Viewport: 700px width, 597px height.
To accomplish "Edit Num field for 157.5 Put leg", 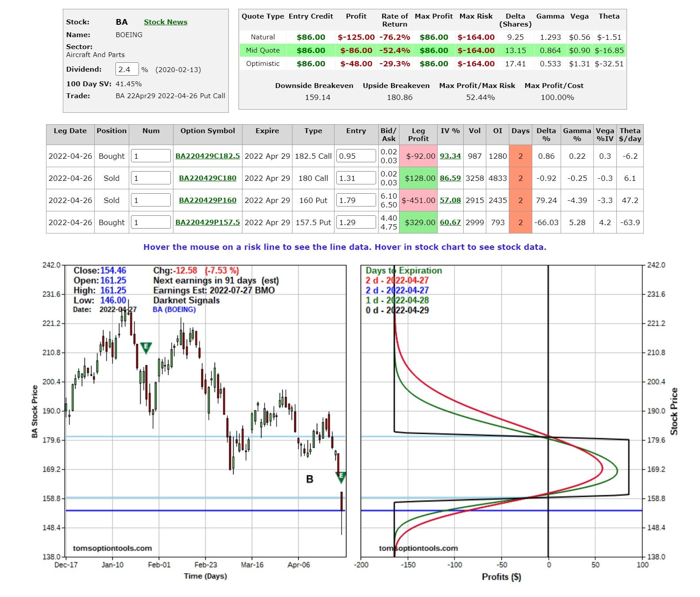I will 151,222.
